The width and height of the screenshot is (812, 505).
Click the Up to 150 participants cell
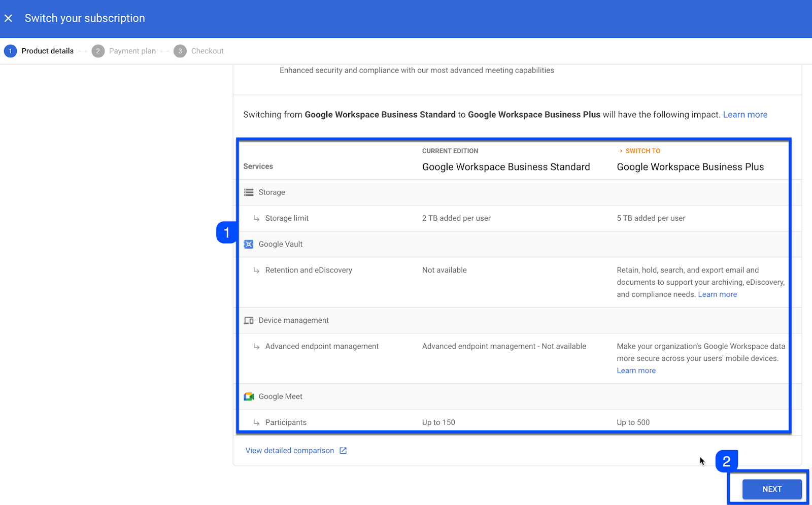[x=438, y=422]
